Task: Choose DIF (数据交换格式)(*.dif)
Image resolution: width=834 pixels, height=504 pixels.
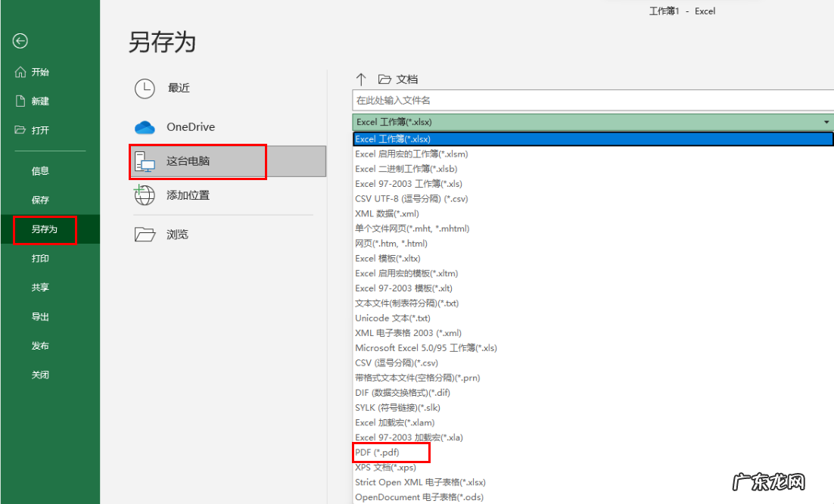Action: (x=403, y=392)
